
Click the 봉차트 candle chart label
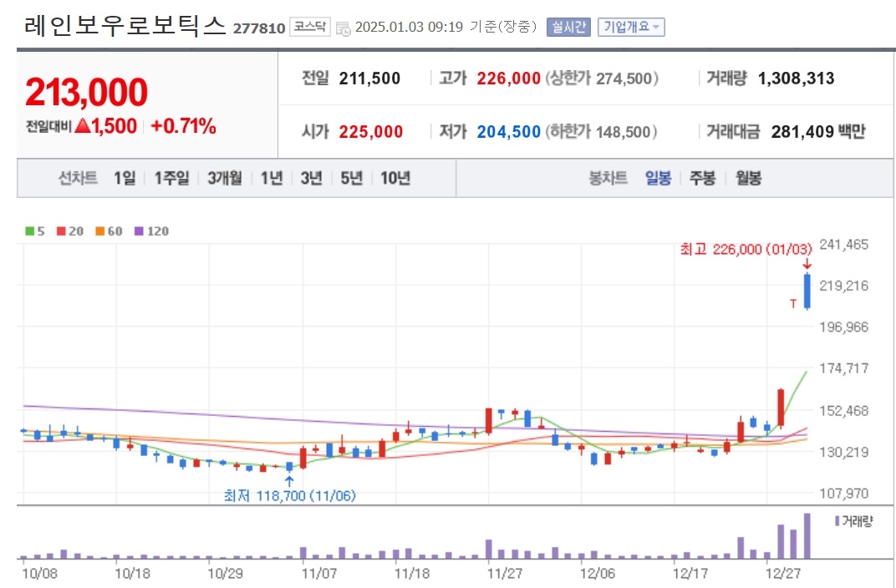tap(608, 178)
